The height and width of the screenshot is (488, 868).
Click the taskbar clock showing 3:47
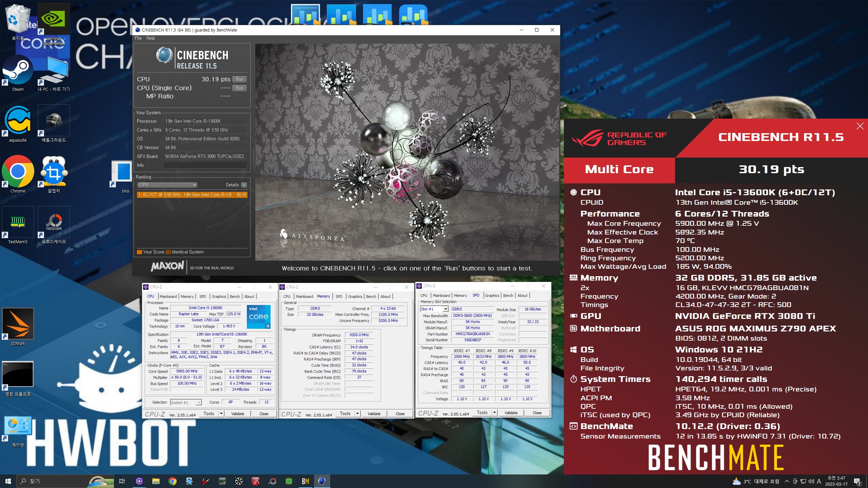[x=836, y=481]
